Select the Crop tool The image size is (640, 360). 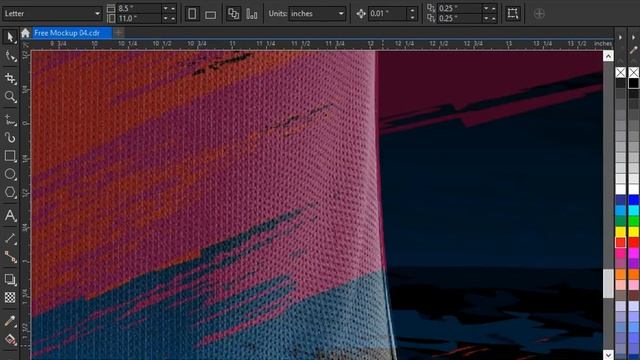pos(10,78)
